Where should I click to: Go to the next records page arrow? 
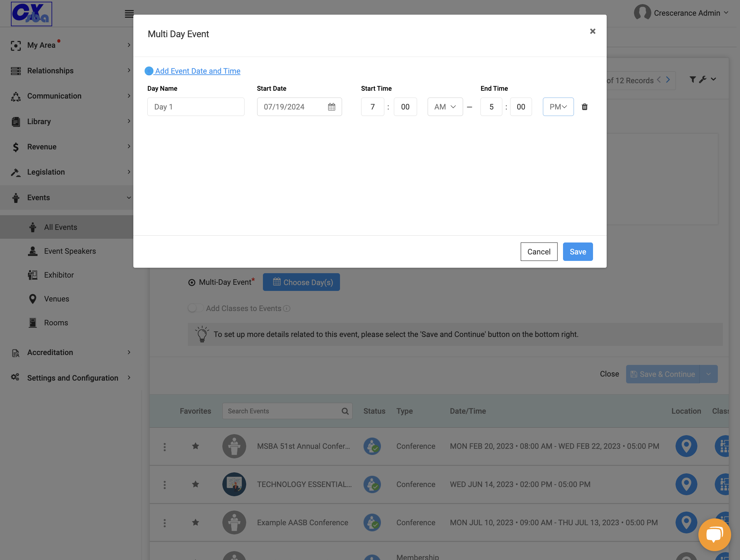(x=668, y=80)
